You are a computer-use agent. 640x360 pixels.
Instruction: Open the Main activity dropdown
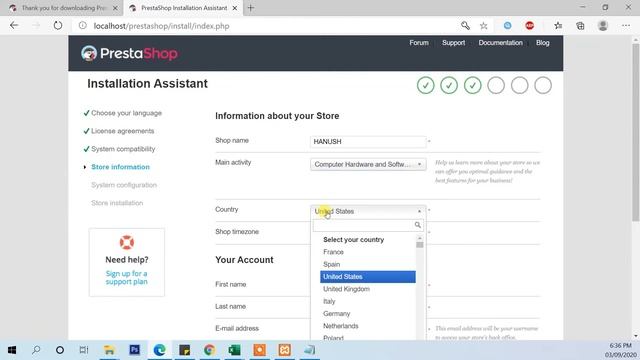point(368,164)
